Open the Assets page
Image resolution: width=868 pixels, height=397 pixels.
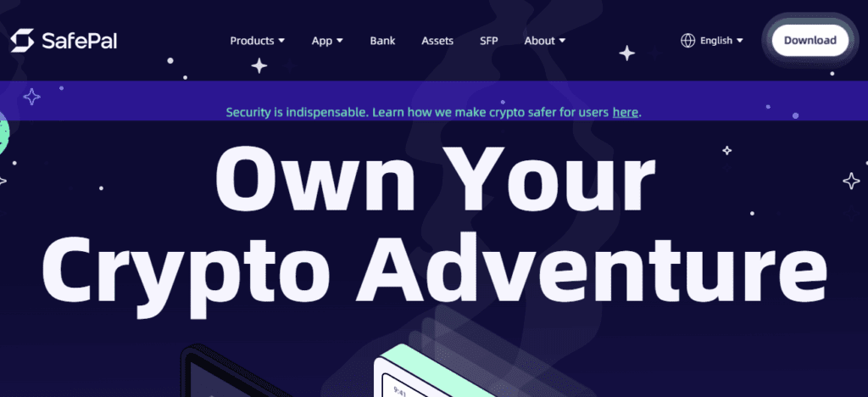tap(437, 41)
